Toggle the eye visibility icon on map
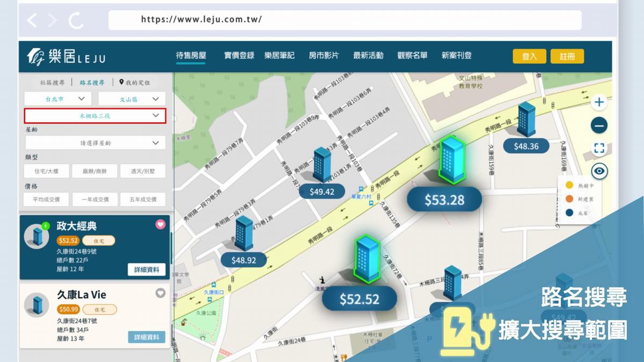644x362 pixels. (x=599, y=172)
